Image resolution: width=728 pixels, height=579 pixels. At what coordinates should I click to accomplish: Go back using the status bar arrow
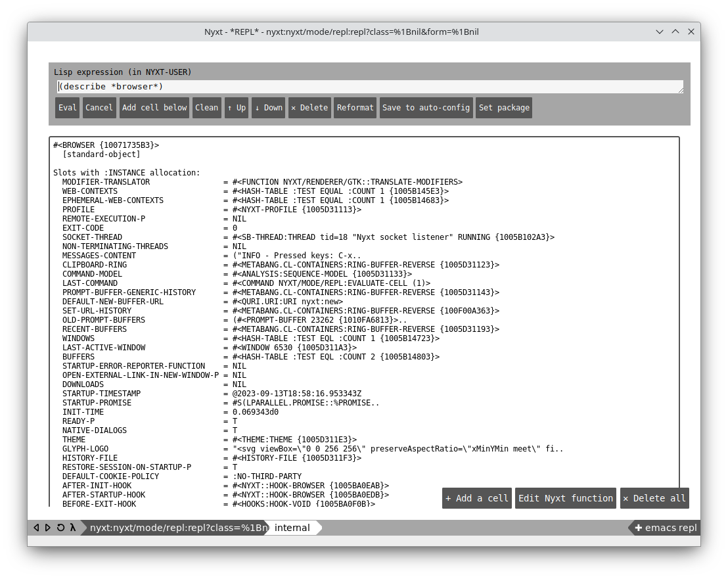pyautogui.click(x=36, y=528)
